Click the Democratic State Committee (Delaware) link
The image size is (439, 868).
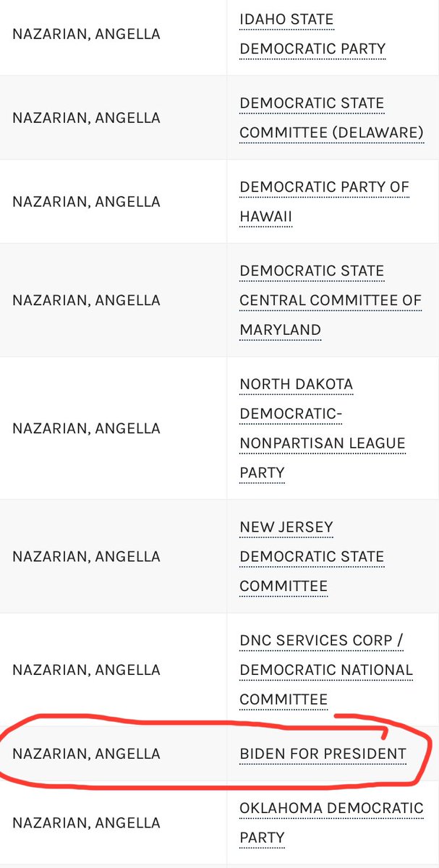click(x=331, y=118)
